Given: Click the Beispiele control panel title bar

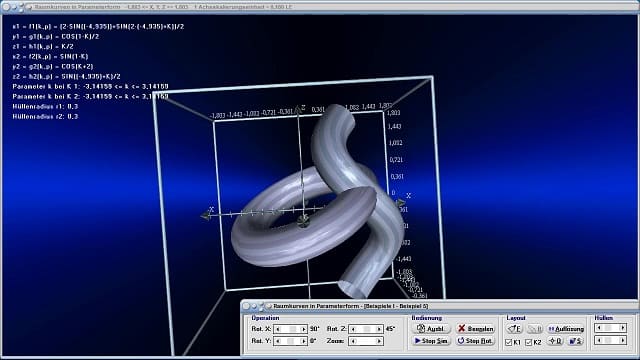Looking at the screenshot, I should 440,306.
